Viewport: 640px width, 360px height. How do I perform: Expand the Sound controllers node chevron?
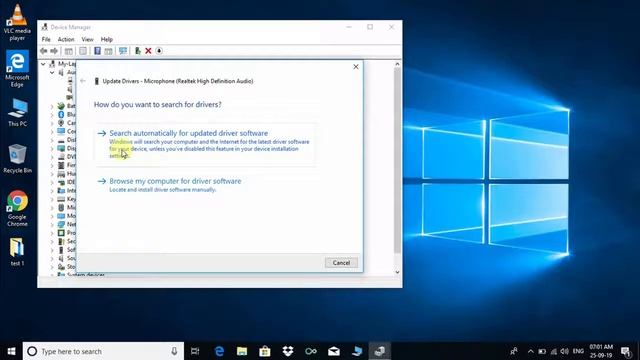pos(52,258)
